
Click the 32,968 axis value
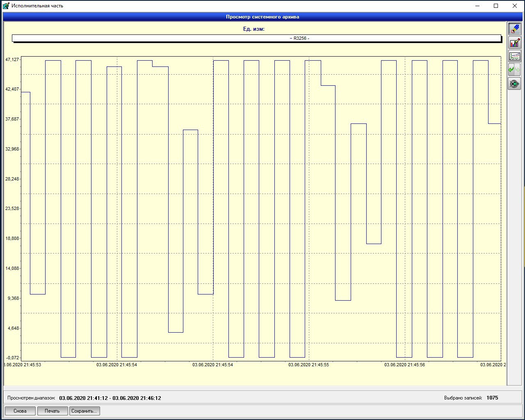(12, 149)
